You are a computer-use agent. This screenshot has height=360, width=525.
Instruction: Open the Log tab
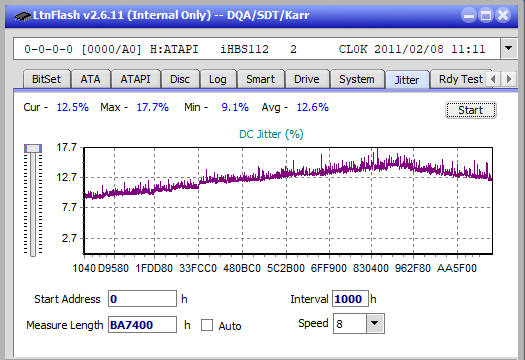coord(218,79)
